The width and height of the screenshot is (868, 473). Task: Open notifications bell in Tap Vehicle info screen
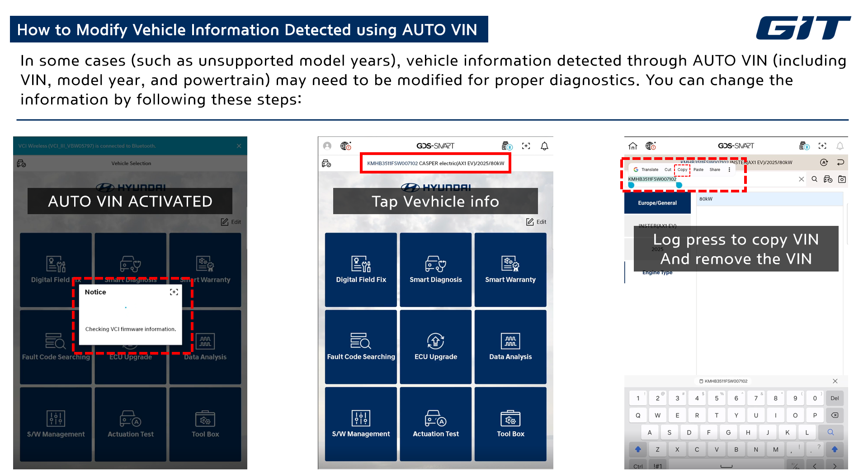click(x=544, y=146)
